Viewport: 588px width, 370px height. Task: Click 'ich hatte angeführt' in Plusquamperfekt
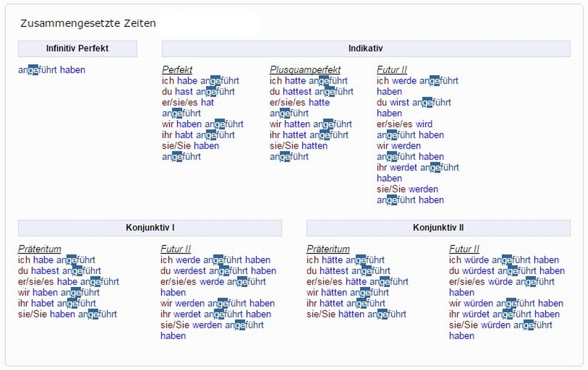[x=308, y=81]
